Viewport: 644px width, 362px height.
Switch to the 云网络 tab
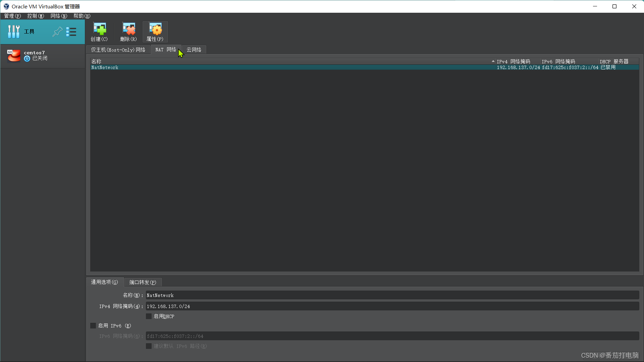click(194, 50)
